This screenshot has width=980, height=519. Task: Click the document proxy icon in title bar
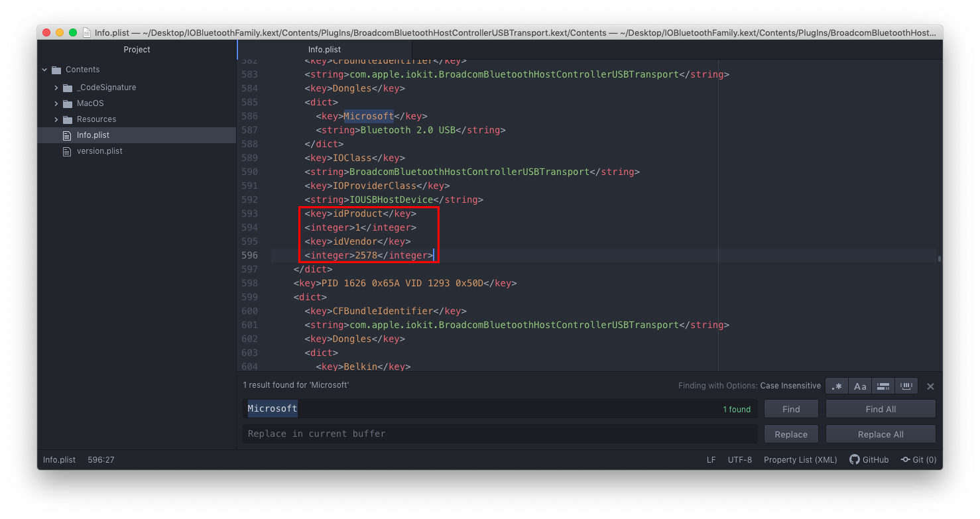click(x=87, y=32)
